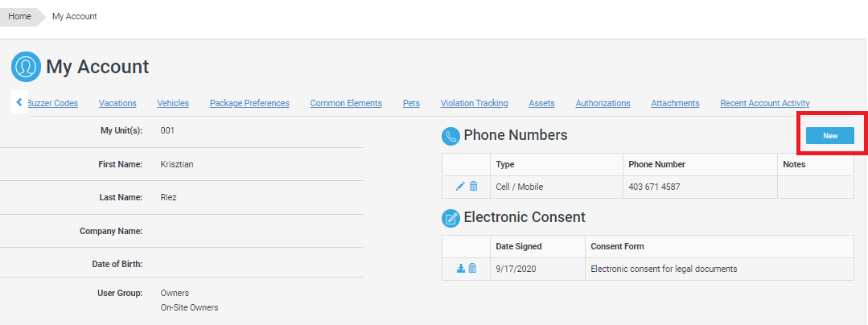View the Attachments tab

pyautogui.click(x=675, y=103)
